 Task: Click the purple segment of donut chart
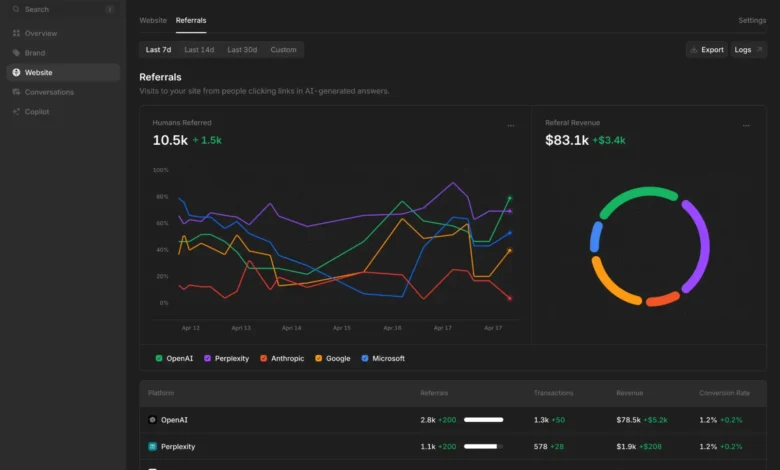[x=697, y=245]
